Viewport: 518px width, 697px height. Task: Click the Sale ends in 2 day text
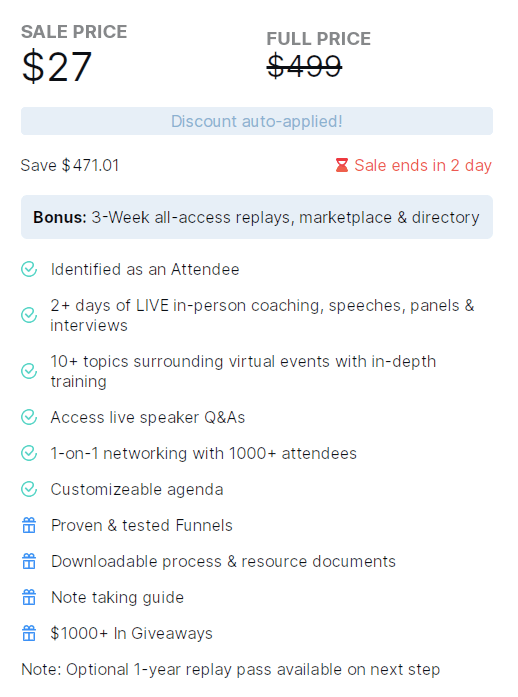point(423,165)
